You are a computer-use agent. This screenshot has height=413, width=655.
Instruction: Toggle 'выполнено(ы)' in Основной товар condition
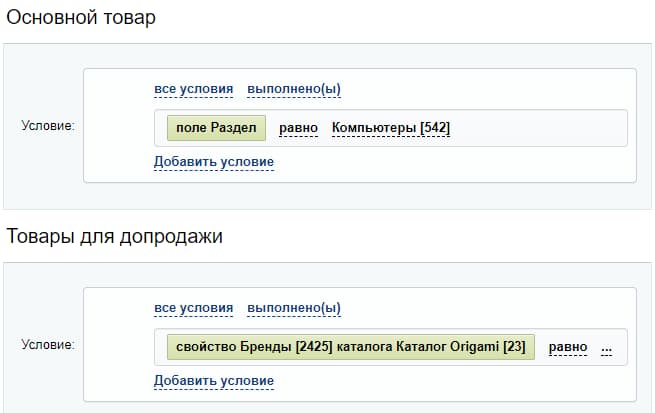tap(294, 89)
